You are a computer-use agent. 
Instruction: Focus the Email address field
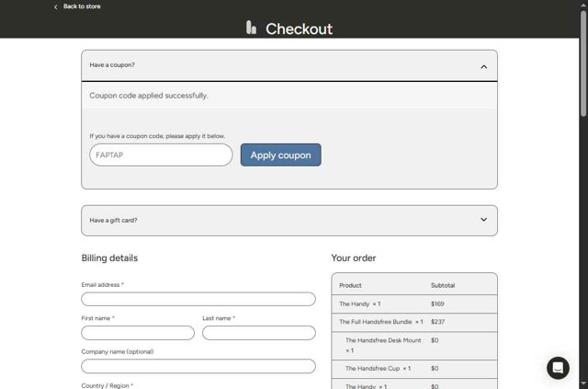coord(198,299)
